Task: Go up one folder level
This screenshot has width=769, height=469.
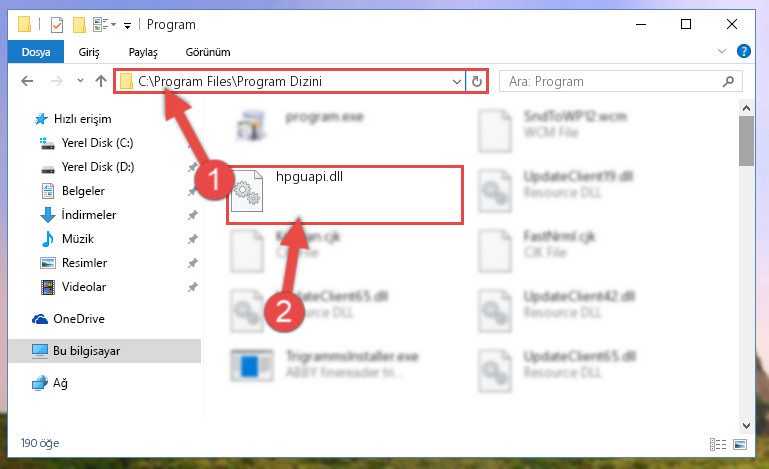Action: coord(101,81)
